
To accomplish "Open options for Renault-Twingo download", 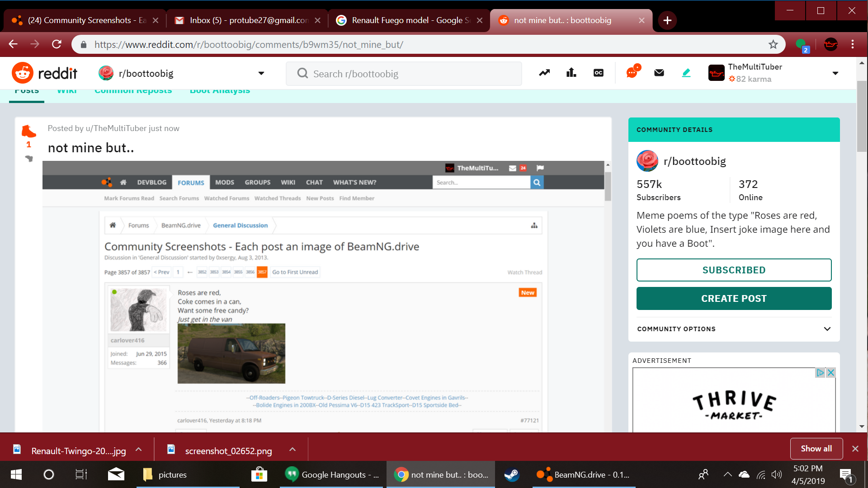I will coord(139,450).
